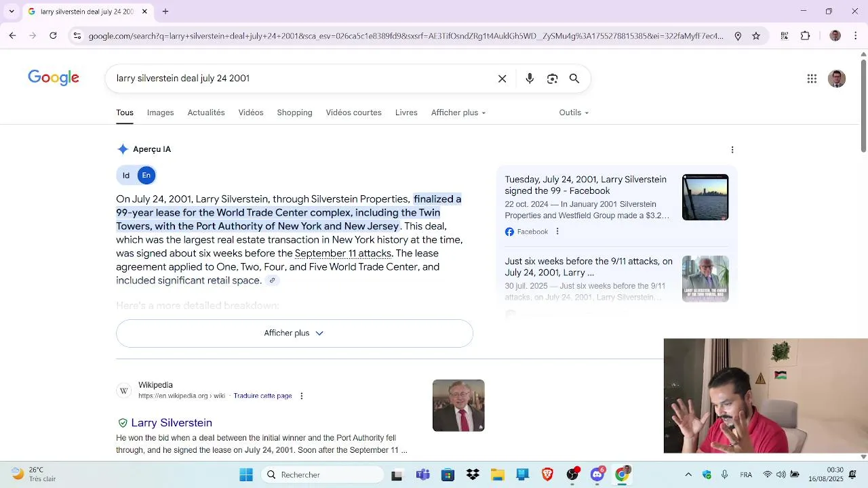The image size is (868, 488).
Task: Submit search with magnifying glass icon
Action: pos(574,79)
